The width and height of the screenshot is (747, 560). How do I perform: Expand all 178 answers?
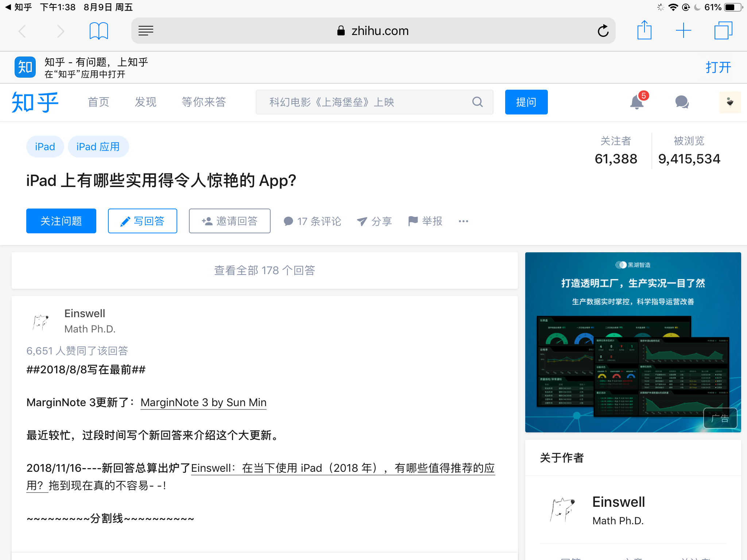(x=265, y=271)
